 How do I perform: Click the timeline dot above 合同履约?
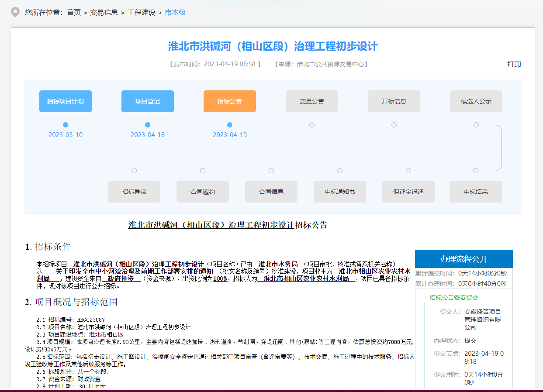[x=203, y=171]
